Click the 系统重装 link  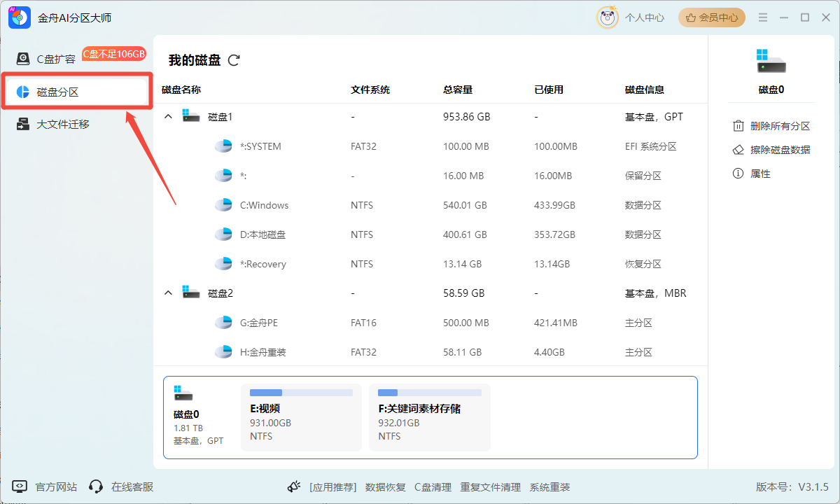click(549, 487)
